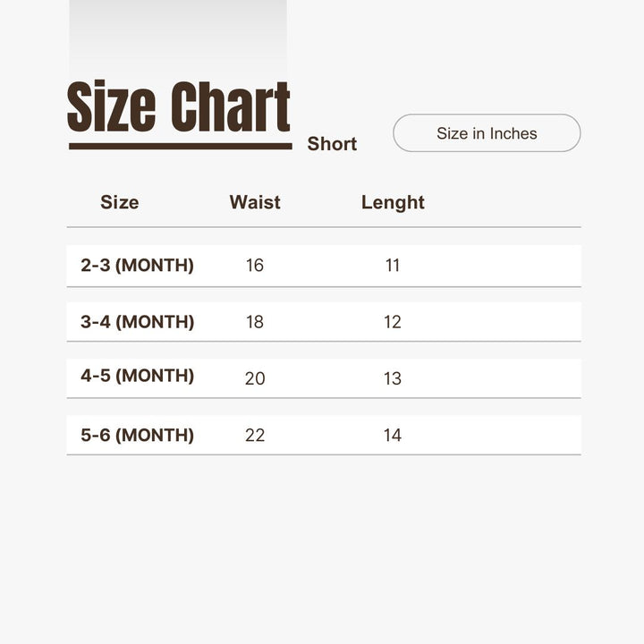Select the Waist column header
The image size is (644, 644).
tap(255, 202)
